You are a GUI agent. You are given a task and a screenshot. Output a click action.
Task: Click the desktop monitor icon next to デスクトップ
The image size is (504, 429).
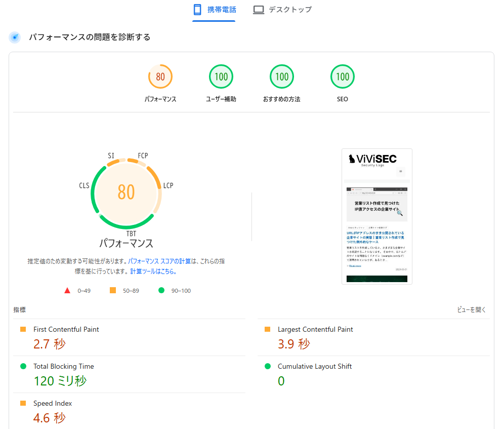(259, 9)
